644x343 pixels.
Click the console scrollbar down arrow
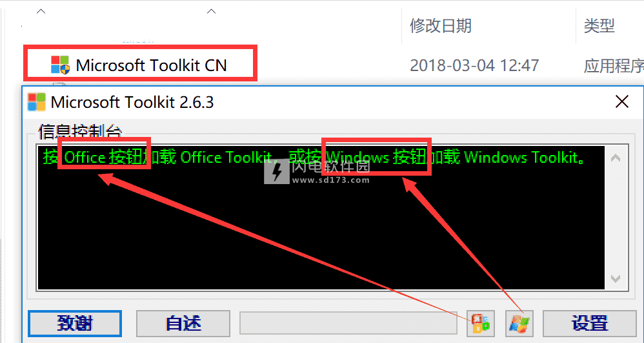point(615,279)
